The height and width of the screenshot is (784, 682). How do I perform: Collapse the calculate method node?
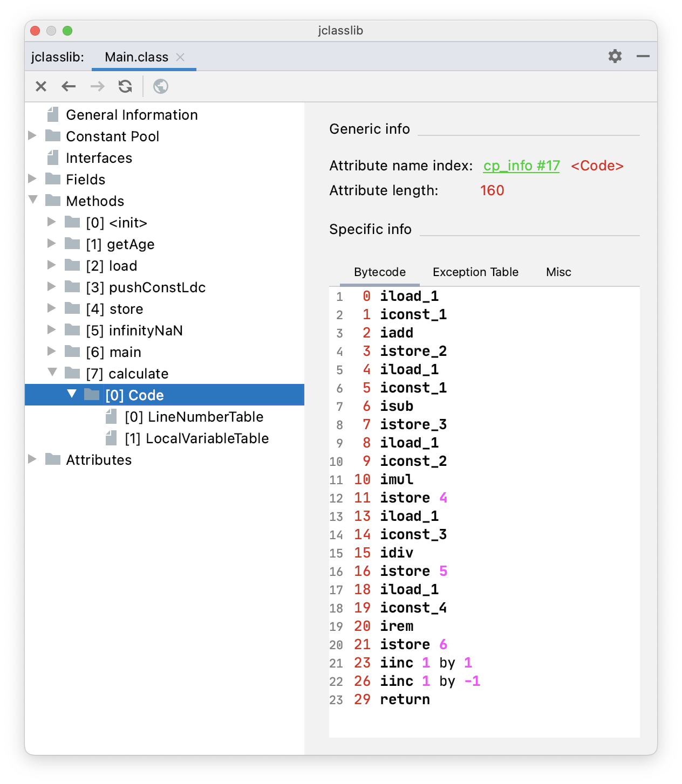[x=52, y=373]
